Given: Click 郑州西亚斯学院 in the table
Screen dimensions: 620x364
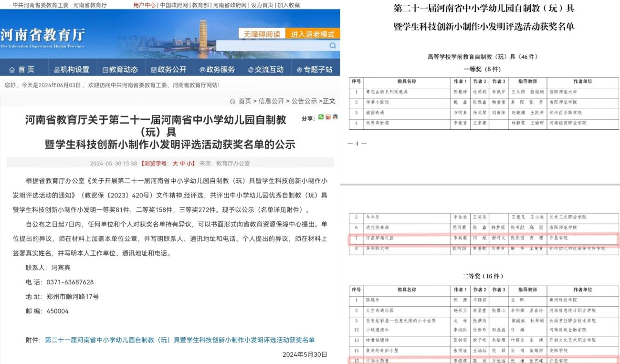Looking at the screenshot, I should [x=566, y=113].
